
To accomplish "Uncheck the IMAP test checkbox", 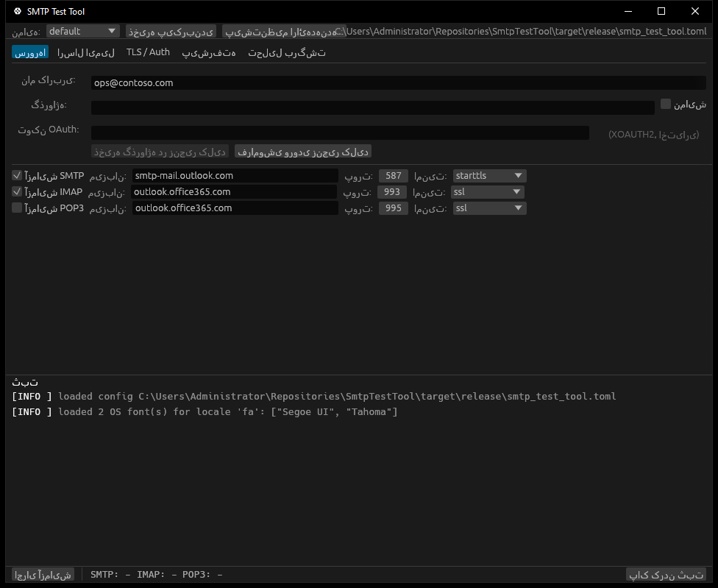I will pyautogui.click(x=17, y=191).
